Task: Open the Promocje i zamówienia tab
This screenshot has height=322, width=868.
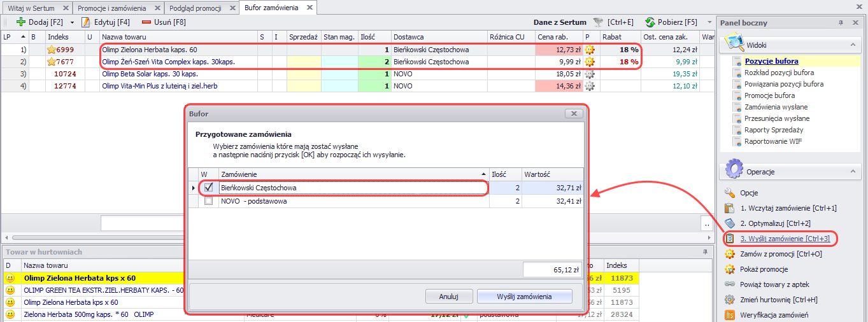Action: coord(111,8)
